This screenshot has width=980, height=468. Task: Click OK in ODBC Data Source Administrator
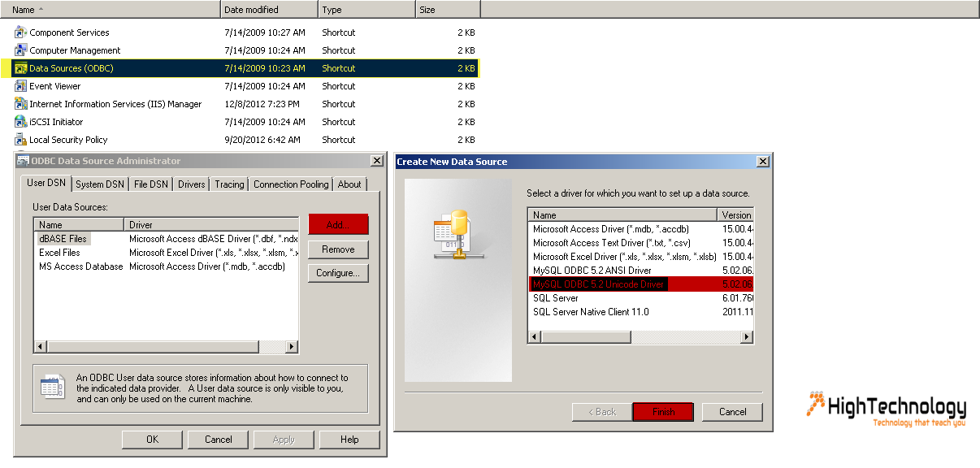(152, 440)
